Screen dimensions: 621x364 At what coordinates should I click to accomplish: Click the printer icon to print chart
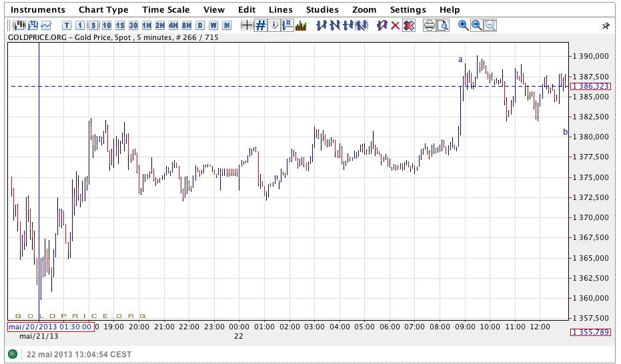pyautogui.click(x=430, y=25)
